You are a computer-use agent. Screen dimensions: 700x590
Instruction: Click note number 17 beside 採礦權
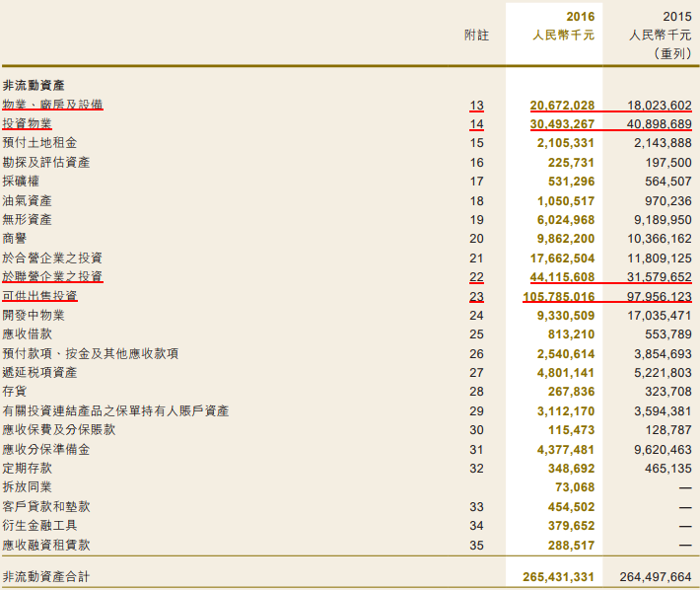click(477, 182)
